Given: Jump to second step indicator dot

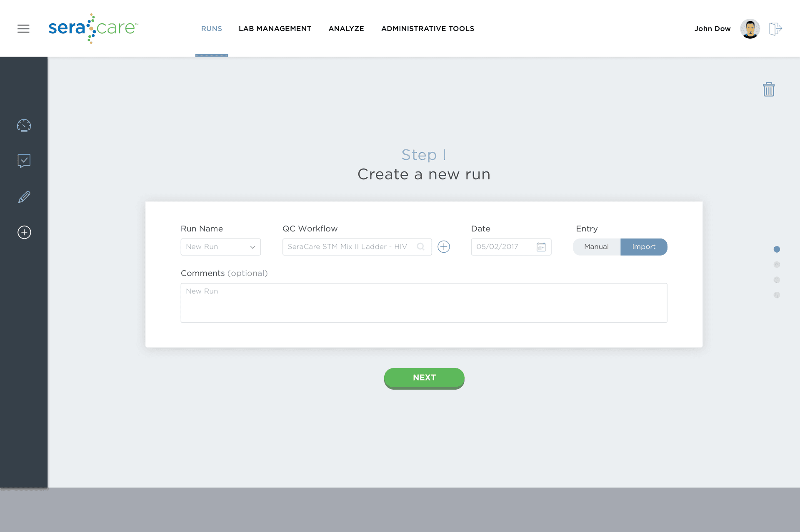Looking at the screenshot, I should tap(777, 265).
